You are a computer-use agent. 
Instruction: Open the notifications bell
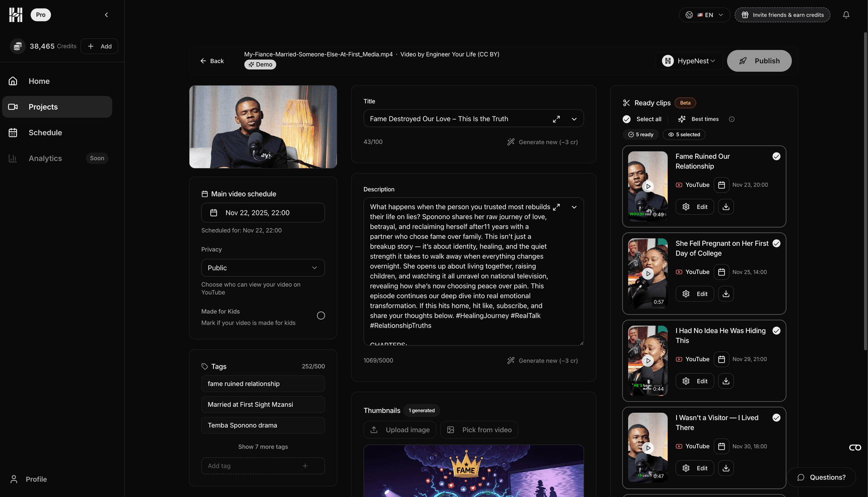point(846,15)
